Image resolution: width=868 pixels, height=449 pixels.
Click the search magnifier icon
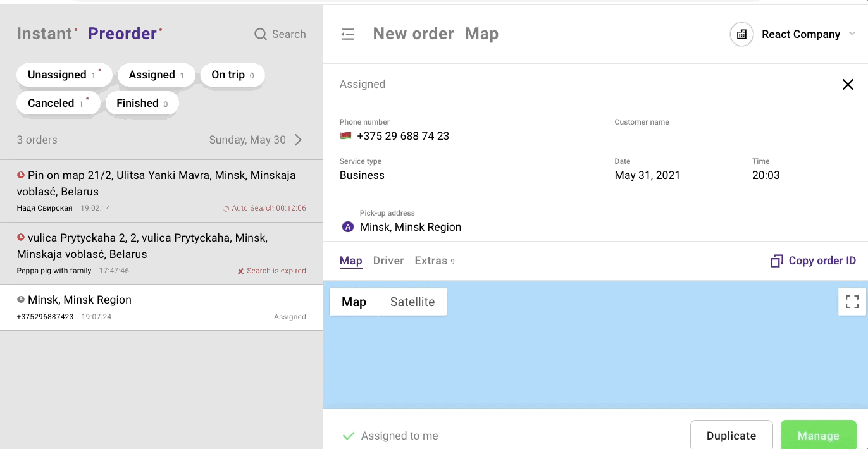click(260, 34)
